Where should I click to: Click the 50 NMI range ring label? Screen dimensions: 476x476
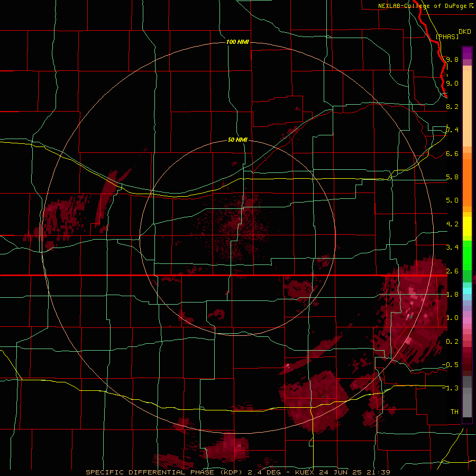click(237, 140)
